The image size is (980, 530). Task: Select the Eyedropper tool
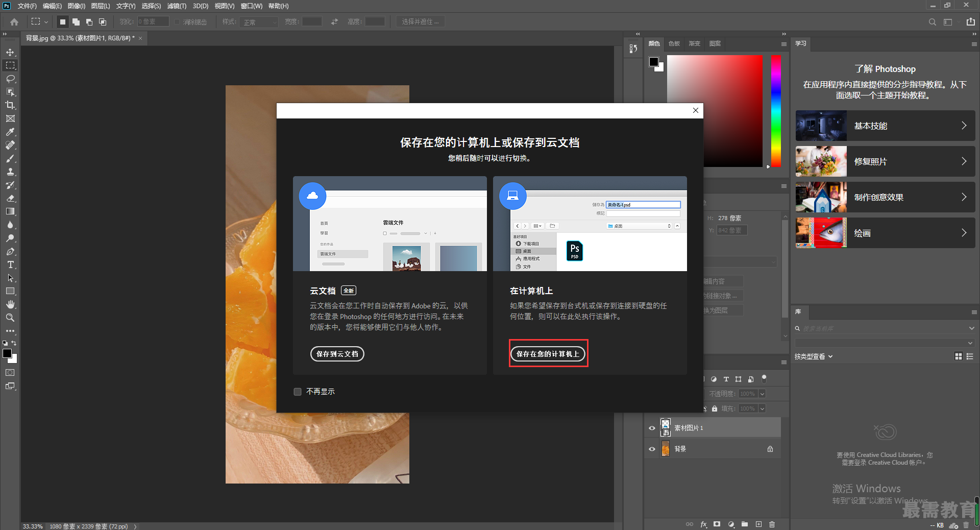click(10, 132)
